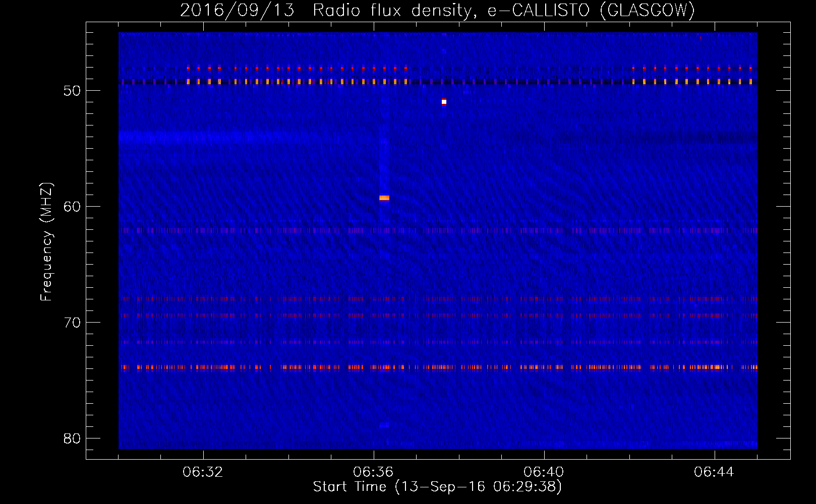
Task: Click the 70 frequency tick label
Action: coord(72,323)
